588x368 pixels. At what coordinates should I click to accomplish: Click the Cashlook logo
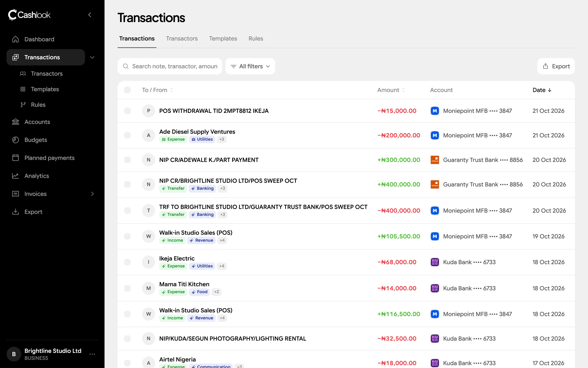pos(29,15)
